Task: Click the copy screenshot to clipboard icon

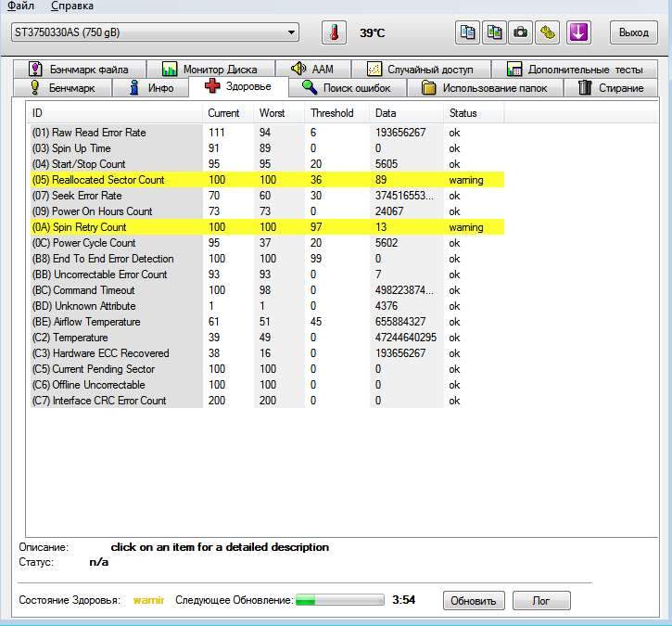Action: [495, 32]
